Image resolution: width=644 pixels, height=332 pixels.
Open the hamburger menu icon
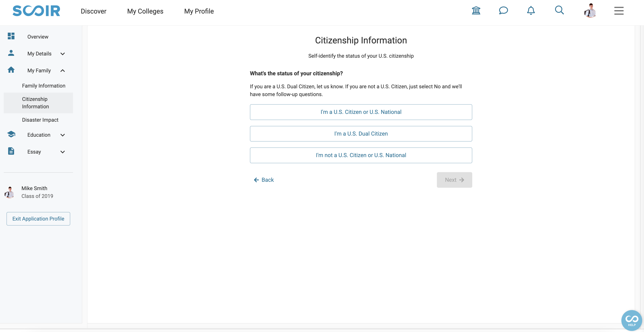point(619,11)
